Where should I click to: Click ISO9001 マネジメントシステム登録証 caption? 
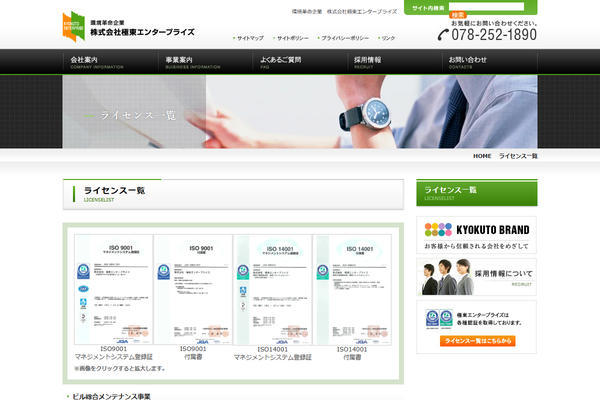(x=114, y=353)
